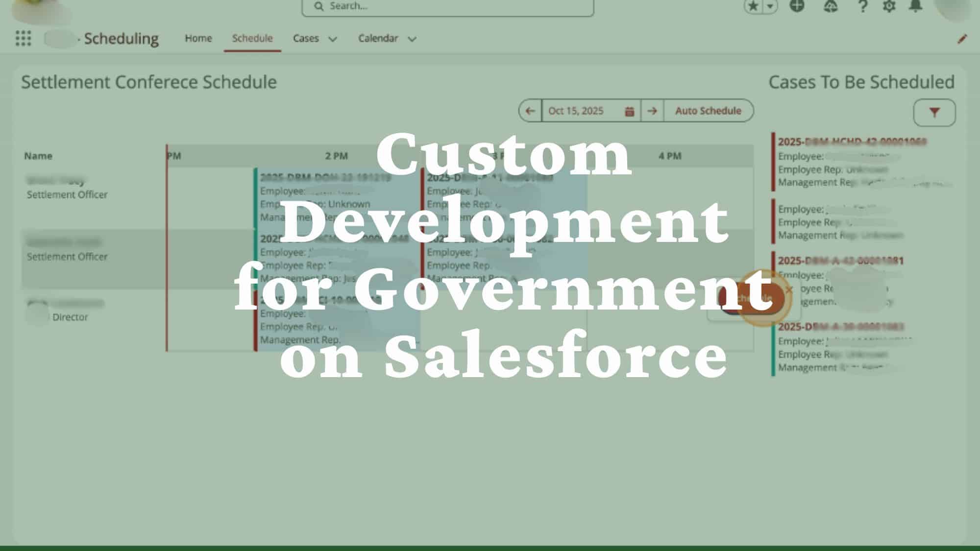Open the cases filter funnel button
The image size is (980, 551).
tap(934, 113)
